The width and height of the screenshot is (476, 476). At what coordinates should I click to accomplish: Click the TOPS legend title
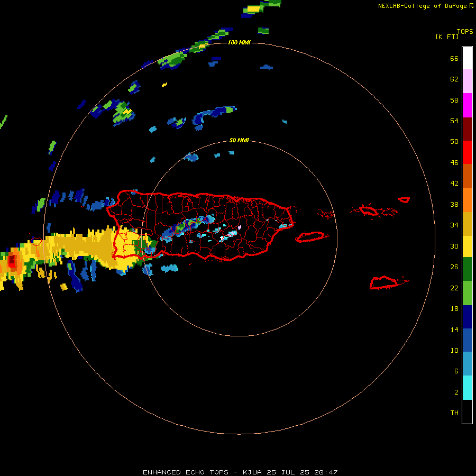click(x=465, y=31)
